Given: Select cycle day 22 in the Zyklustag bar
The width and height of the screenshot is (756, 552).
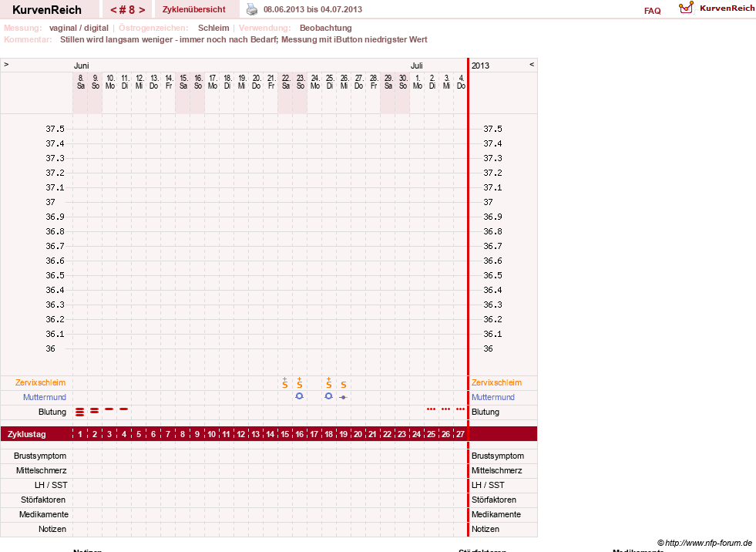Looking at the screenshot, I should tap(387, 434).
